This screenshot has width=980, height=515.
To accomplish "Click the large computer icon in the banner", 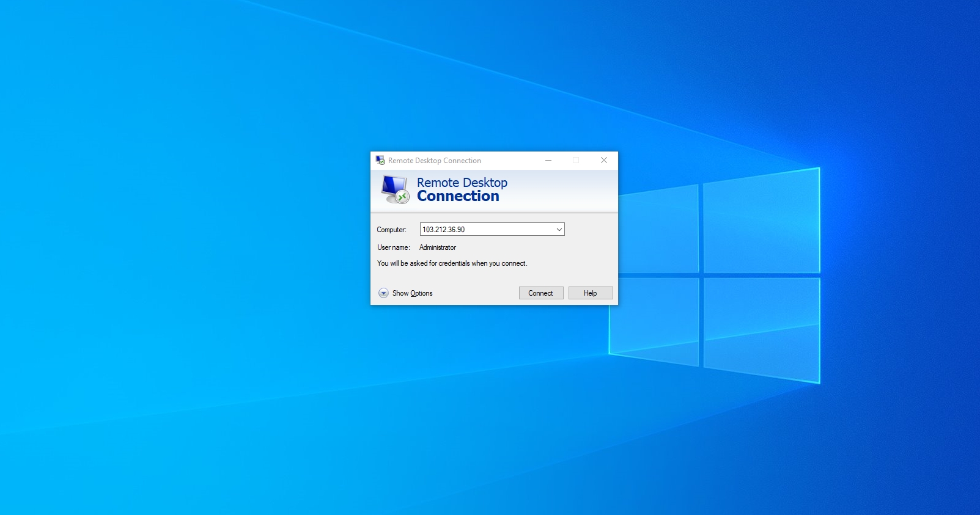I will [395, 189].
